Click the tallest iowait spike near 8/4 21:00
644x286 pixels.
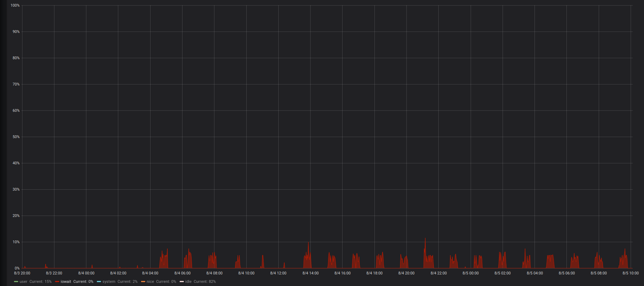tap(425, 240)
